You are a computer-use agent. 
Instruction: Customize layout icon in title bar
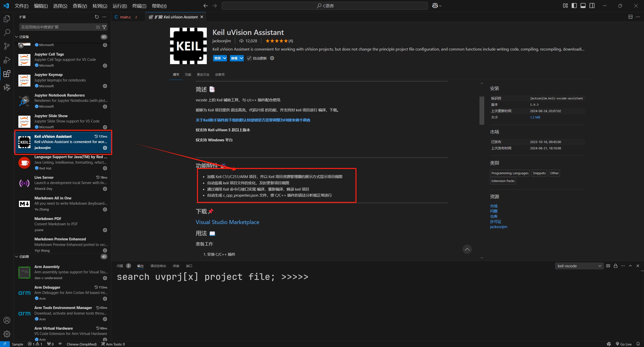[565, 6]
